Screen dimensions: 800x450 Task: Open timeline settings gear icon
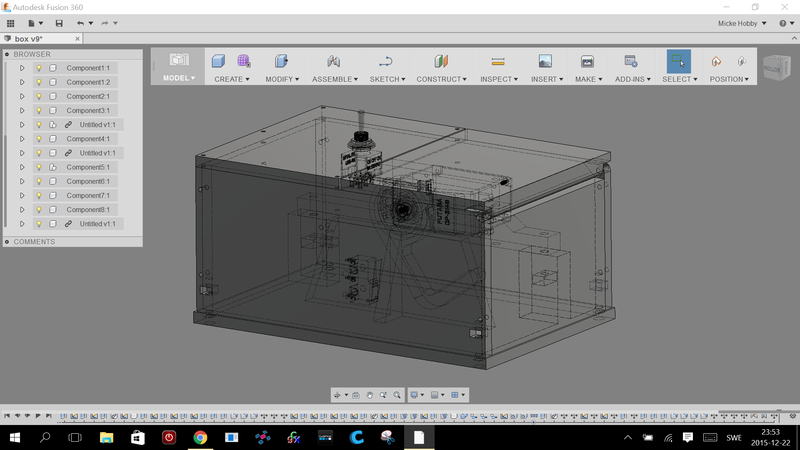pyautogui.click(x=792, y=416)
